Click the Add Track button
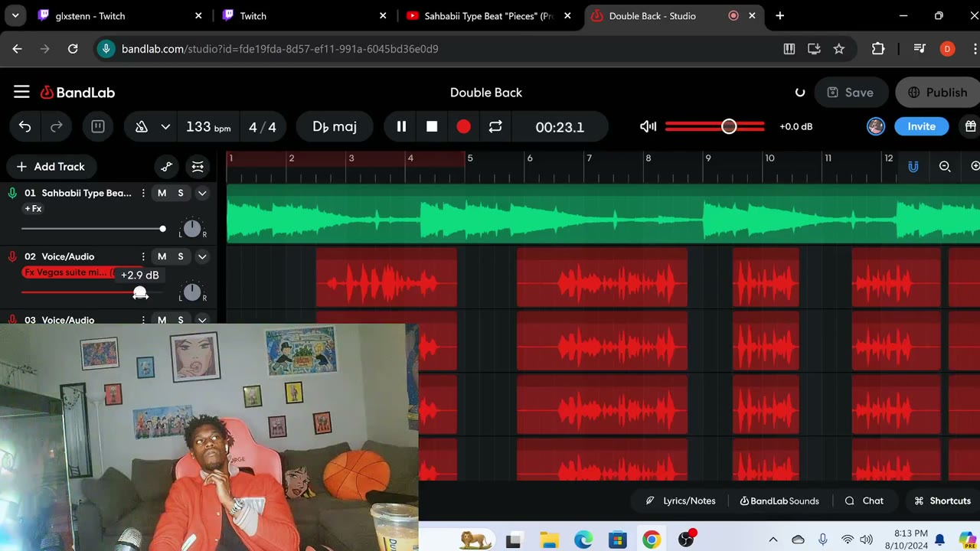The width and height of the screenshot is (980, 551). pyautogui.click(x=51, y=167)
